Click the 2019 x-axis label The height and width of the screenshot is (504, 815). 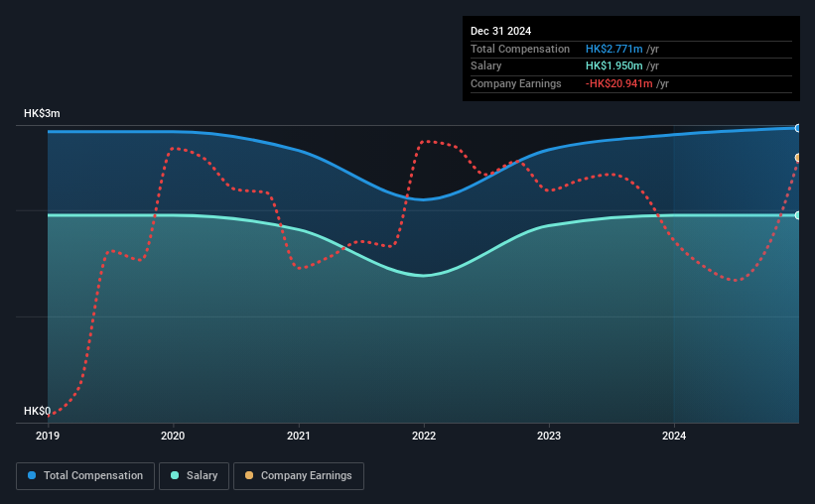pos(48,436)
